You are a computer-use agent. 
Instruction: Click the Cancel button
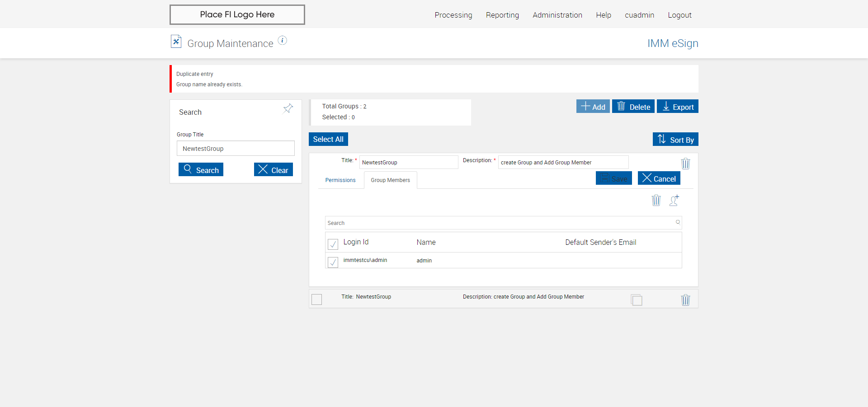pos(659,178)
